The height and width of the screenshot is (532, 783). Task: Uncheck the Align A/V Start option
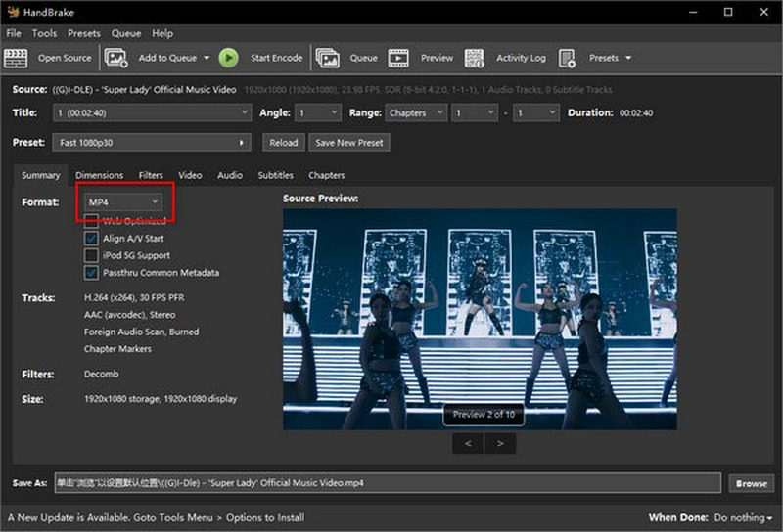pyautogui.click(x=92, y=238)
